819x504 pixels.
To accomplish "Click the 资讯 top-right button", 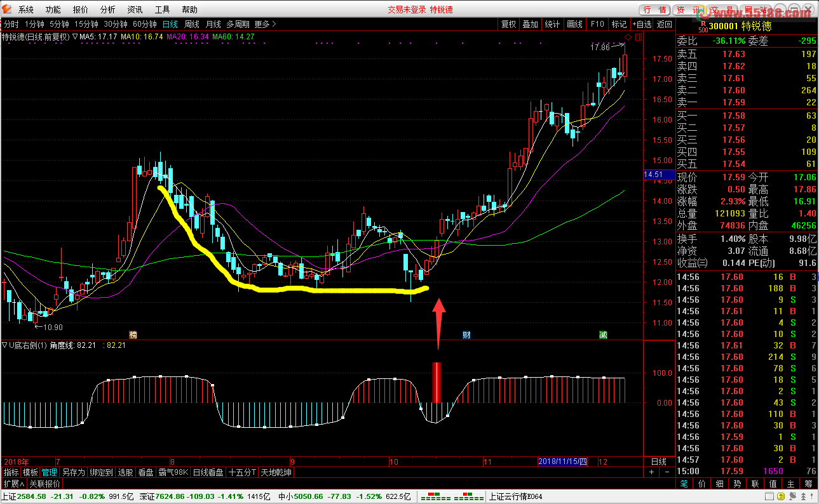I will [x=688, y=10].
